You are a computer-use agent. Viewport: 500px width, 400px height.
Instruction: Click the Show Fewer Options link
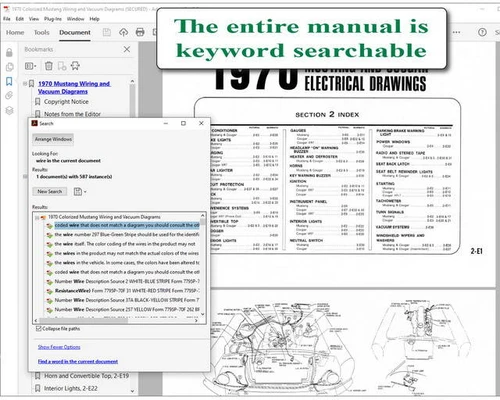click(59, 347)
